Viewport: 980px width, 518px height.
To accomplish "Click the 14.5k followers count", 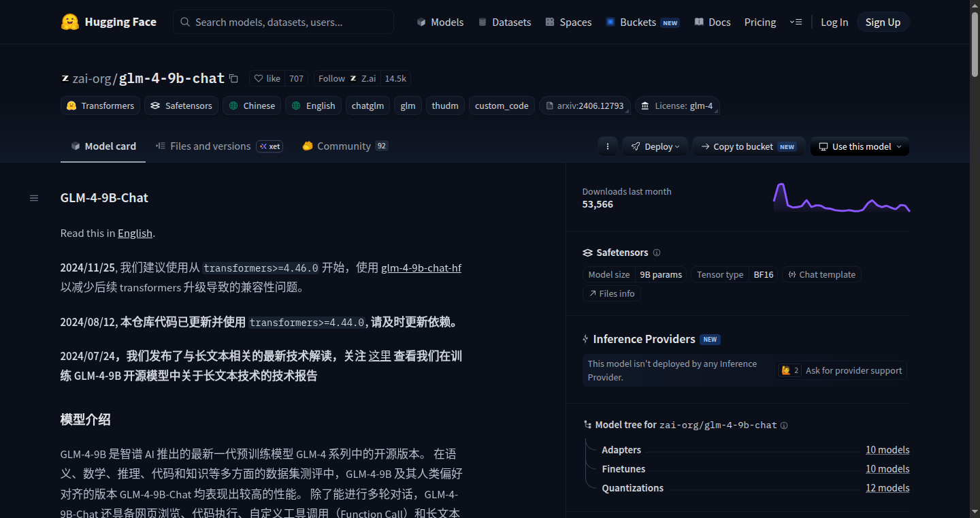I will point(395,78).
